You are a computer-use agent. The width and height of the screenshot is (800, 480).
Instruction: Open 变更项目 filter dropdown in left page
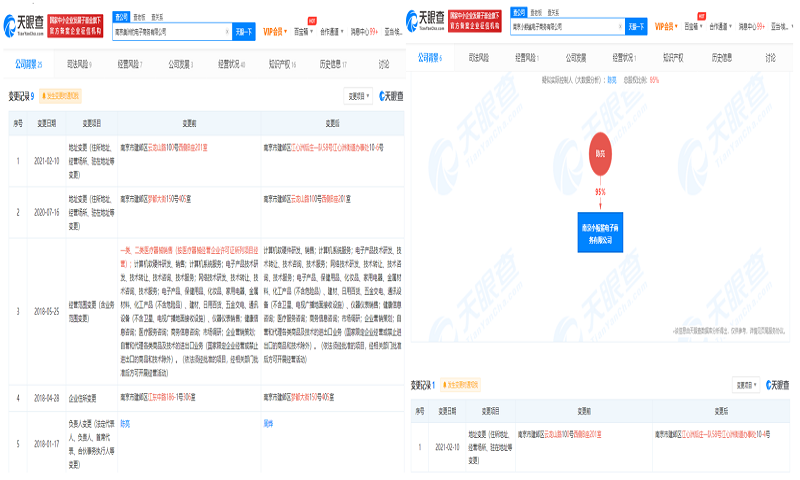(x=359, y=96)
